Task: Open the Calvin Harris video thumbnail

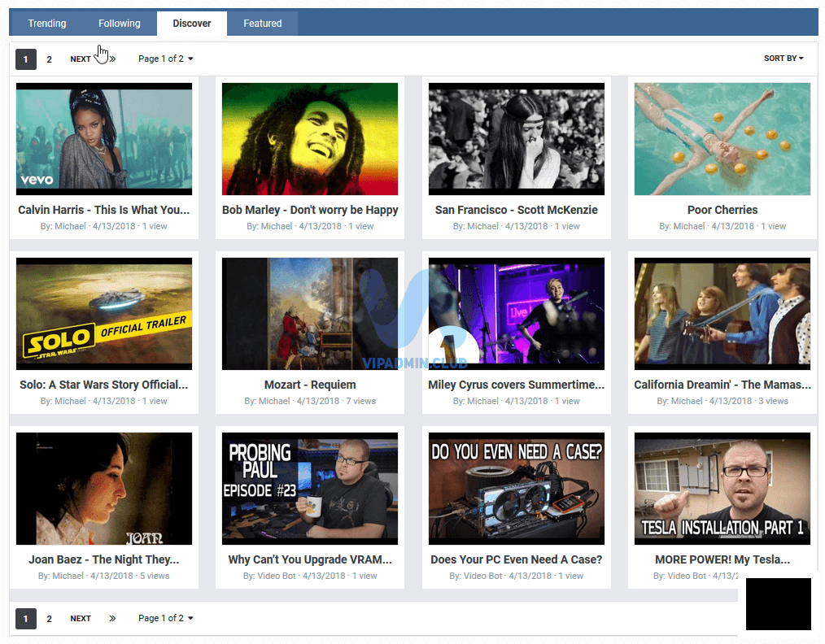Action: [104, 139]
